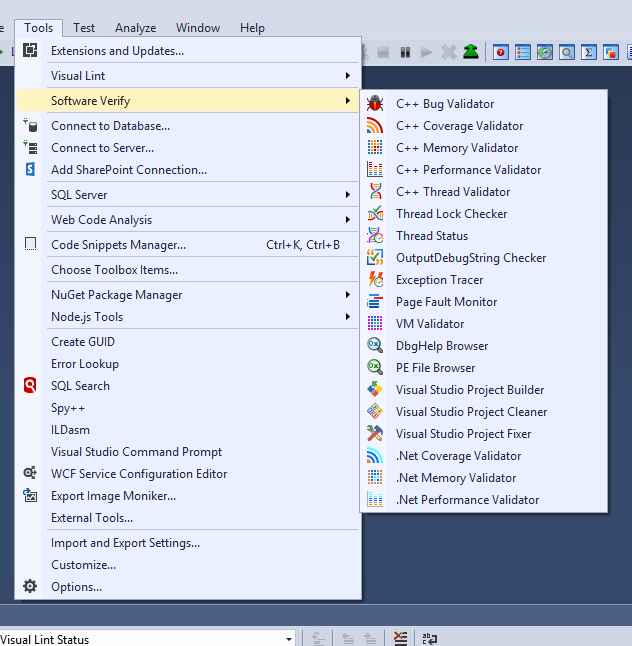The height and width of the screenshot is (646, 632).
Task: Click the Export Image Moniker icon
Action: pos(30,495)
